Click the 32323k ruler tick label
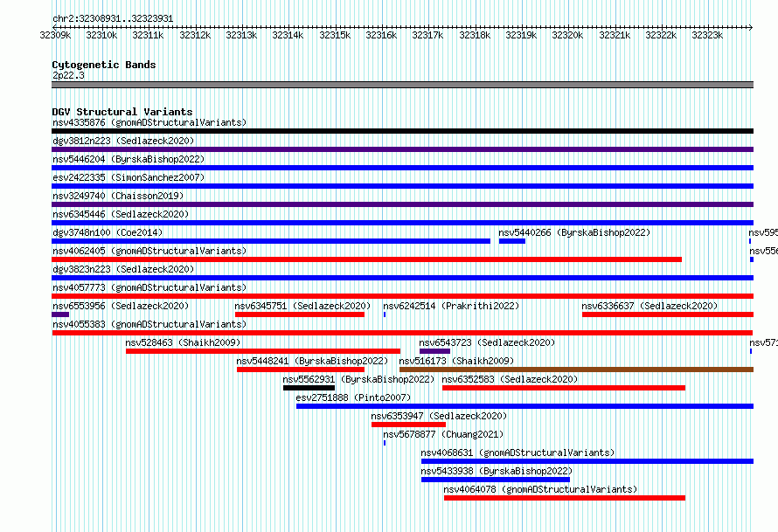Viewport: 778px width, 532px height. [707, 35]
